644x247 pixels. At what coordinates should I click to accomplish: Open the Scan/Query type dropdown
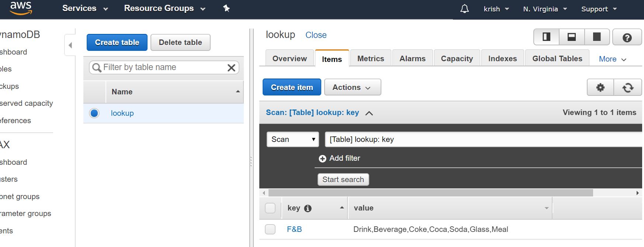tap(293, 139)
